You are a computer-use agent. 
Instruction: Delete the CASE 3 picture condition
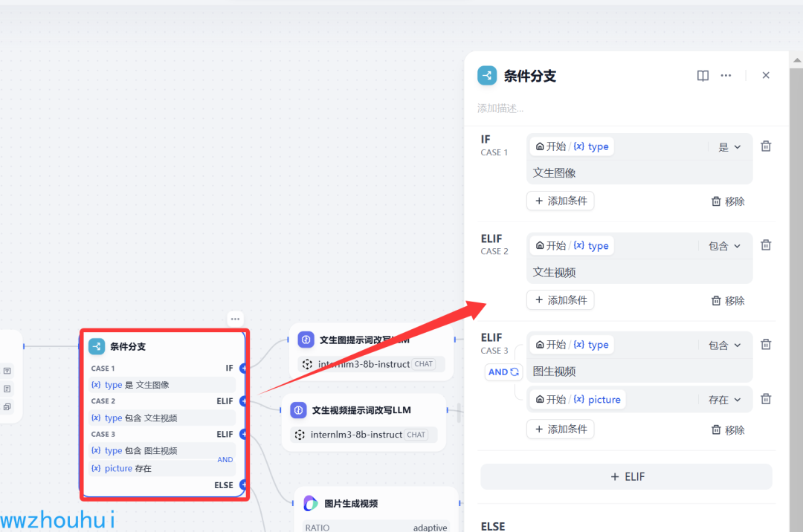pos(766,399)
